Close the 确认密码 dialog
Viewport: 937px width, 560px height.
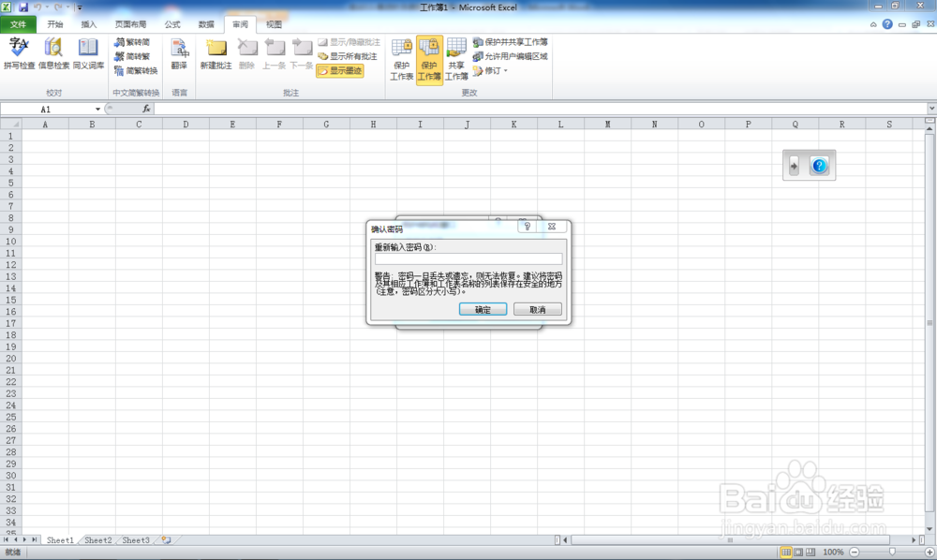(552, 227)
